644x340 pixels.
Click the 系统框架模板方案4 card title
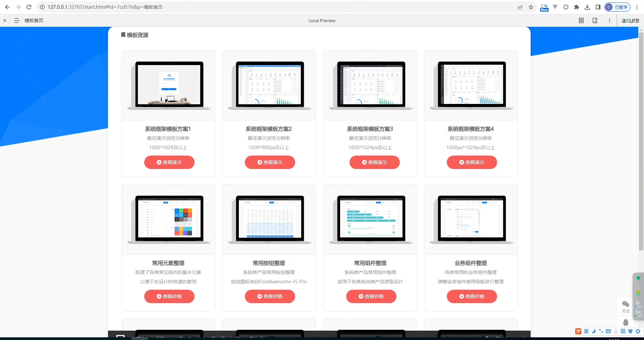click(x=471, y=129)
